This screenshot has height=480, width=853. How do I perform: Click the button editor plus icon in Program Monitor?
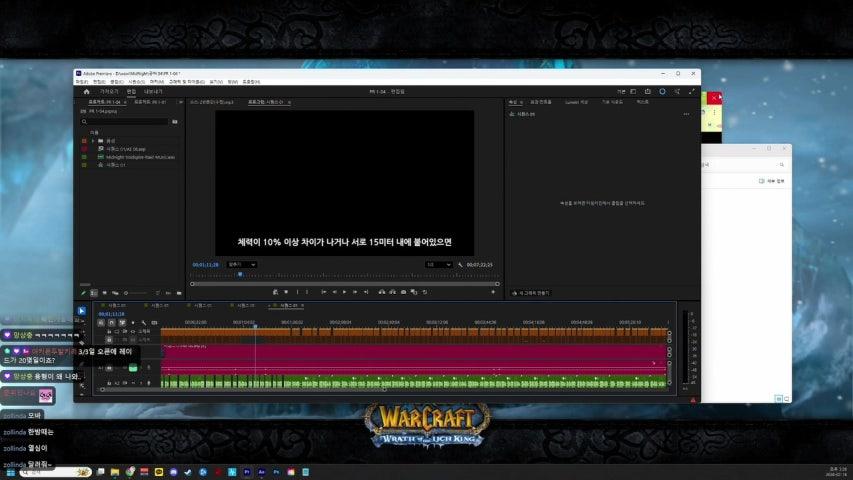pyautogui.click(x=494, y=292)
